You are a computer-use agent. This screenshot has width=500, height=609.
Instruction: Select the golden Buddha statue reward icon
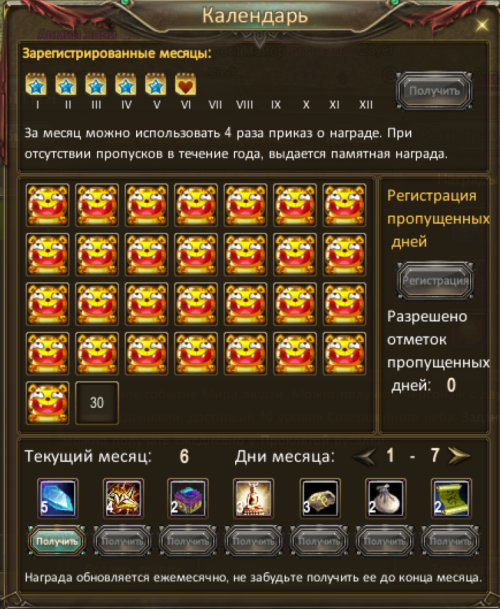254,498
